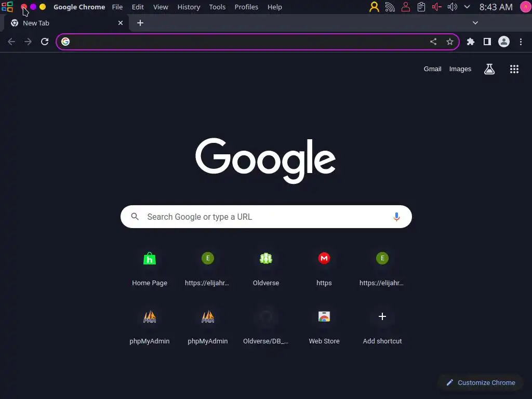Expand the system tray chevron
The image size is (532, 399).
point(467,7)
